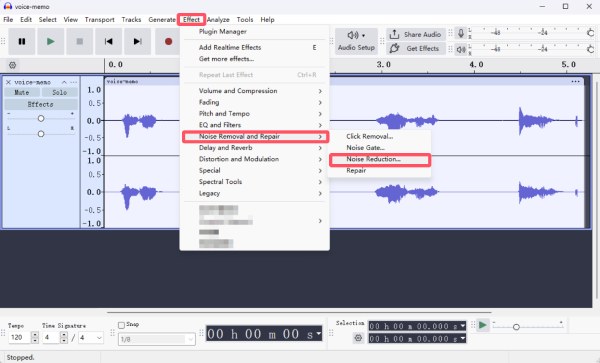The width and height of the screenshot is (600, 363).
Task: Choose Plugin Manager from Effect menu
Action: point(254,32)
